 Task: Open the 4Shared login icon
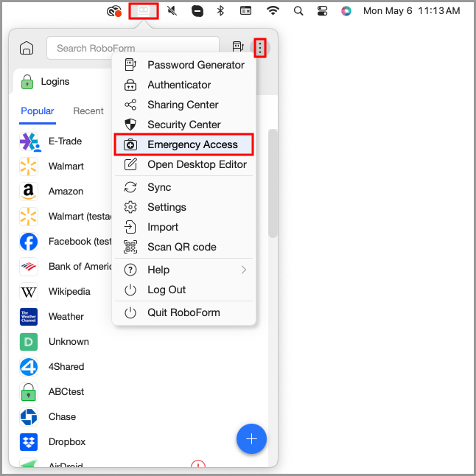pyautogui.click(x=29, y=367)
